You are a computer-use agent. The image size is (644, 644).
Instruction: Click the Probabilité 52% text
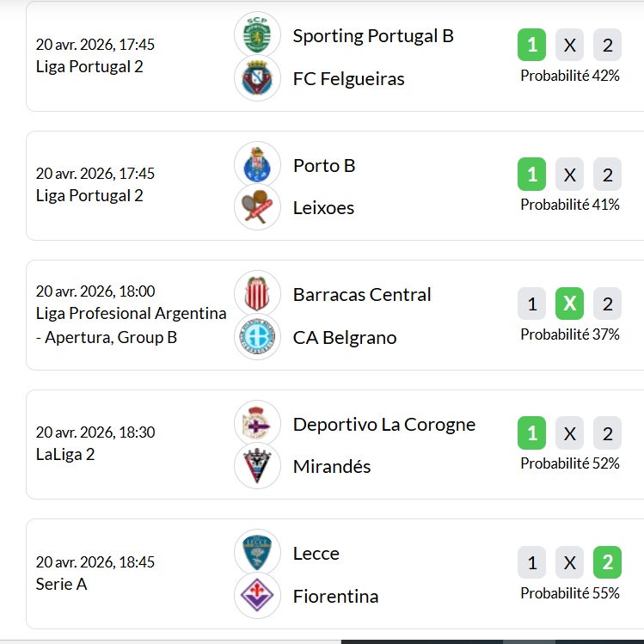coord(569,463)
